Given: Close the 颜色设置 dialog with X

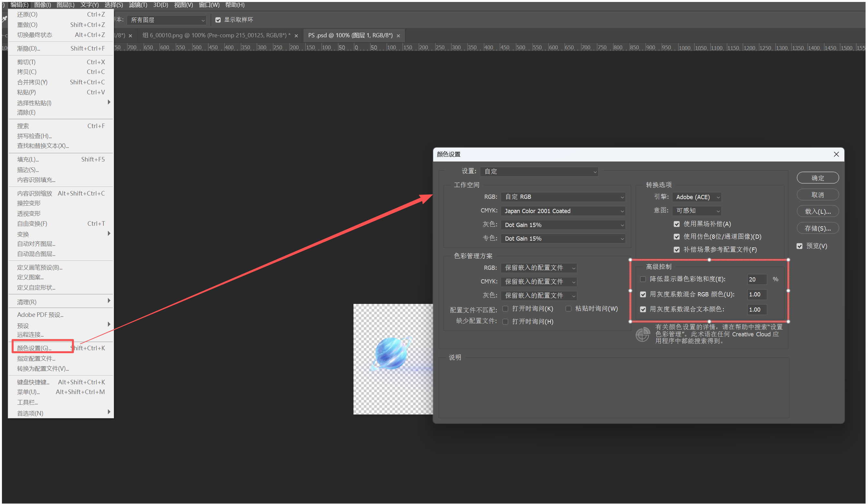Looking at the screenshot, I should 836,154.
